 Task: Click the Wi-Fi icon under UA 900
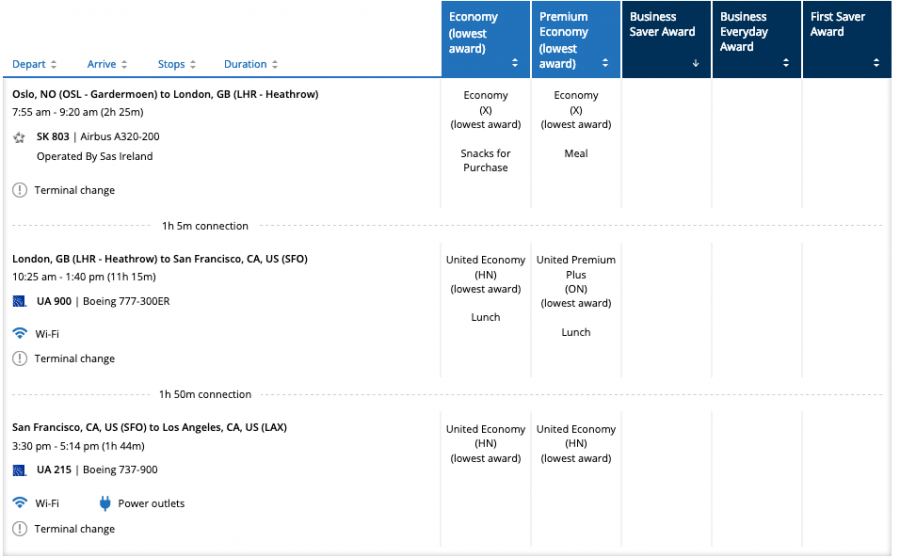19,333
